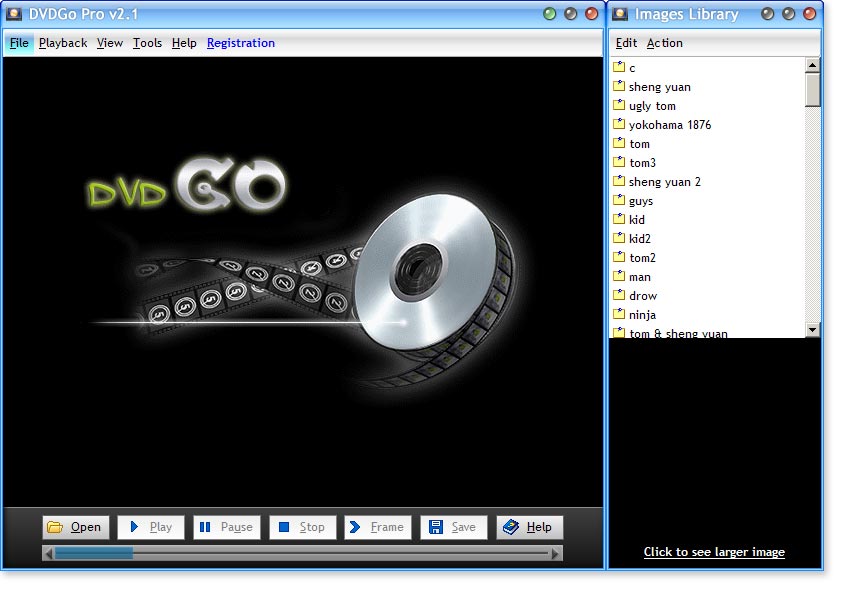Click the second gray button of Images Library

789,14
